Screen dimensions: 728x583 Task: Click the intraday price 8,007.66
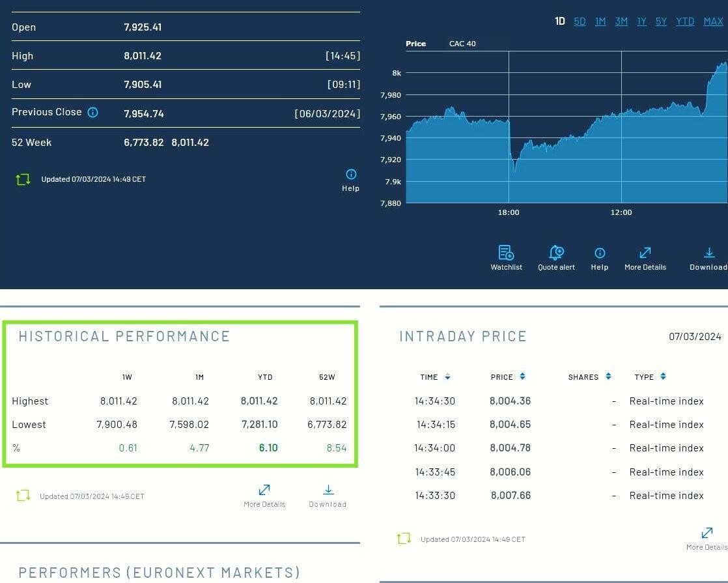[511, 496]
